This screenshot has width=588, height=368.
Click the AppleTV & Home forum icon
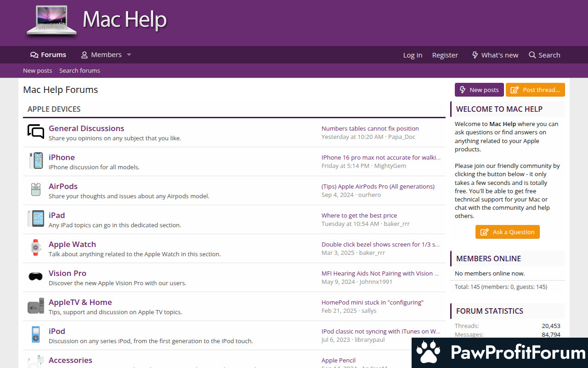click(36, 306)
